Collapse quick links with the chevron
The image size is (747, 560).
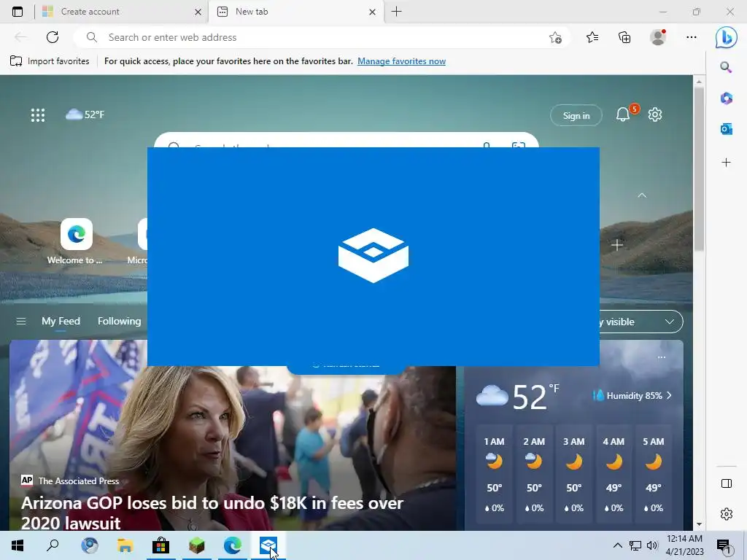[642, 195]
